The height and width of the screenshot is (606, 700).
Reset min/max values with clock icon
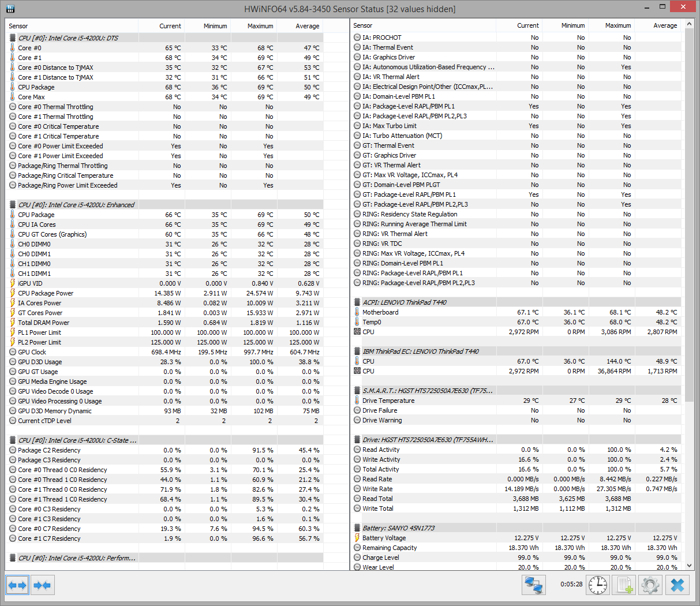598,585
